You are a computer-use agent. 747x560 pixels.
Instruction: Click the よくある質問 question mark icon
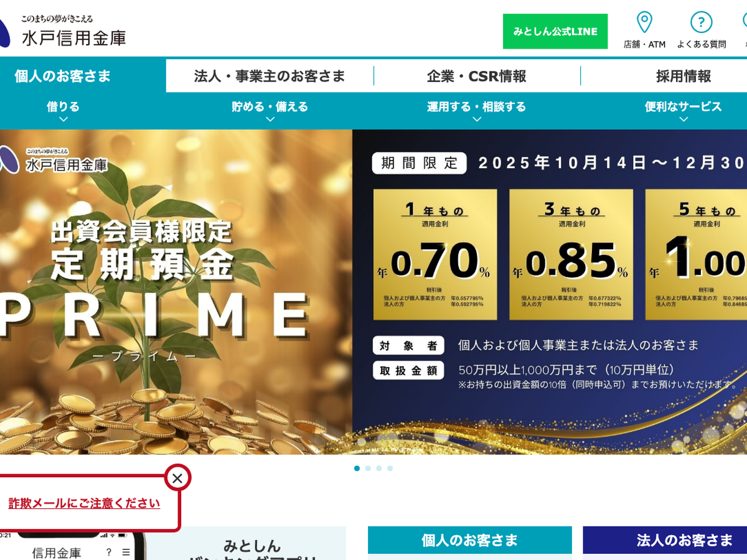pos(701,23)
